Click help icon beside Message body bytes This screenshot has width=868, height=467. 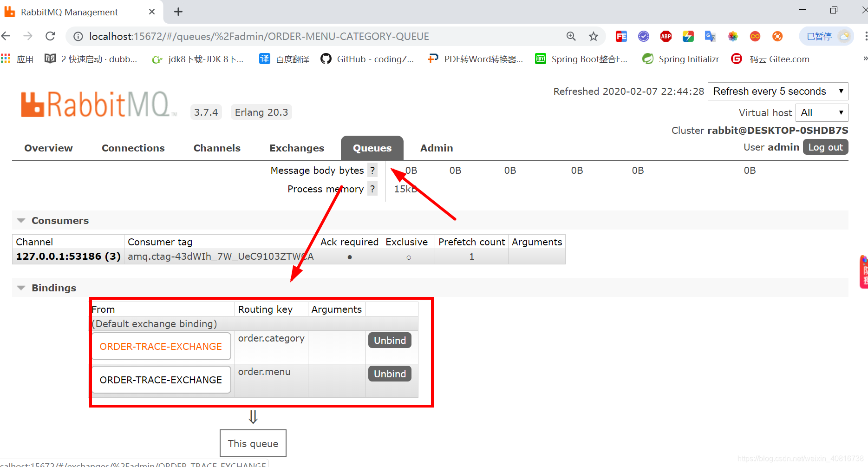pyautogui.click(x=372, y=170)
